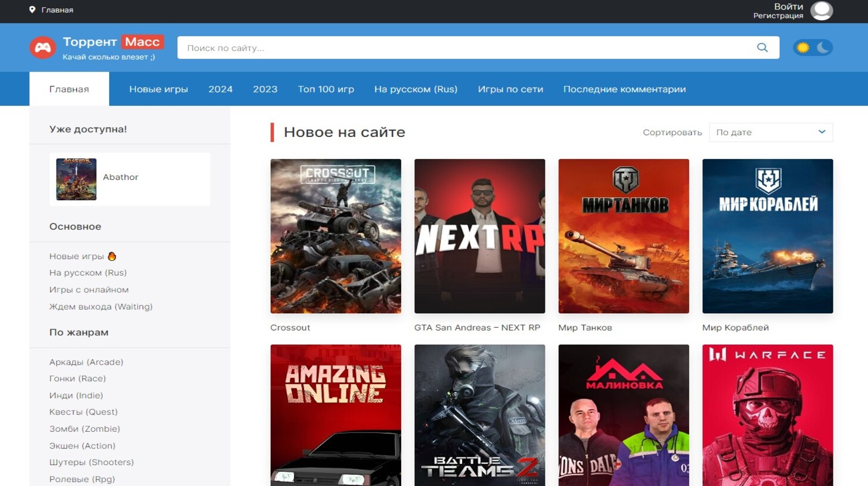Select the Квесты (Quest) genre
This screenshot has height=486, width=868.
click(83, 412)
